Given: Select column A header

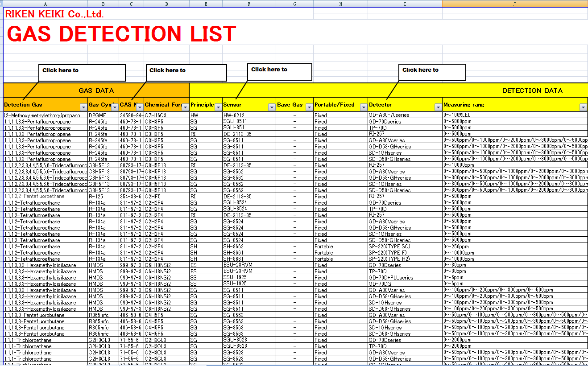Looking at the screenshot, I should (46, 4).
